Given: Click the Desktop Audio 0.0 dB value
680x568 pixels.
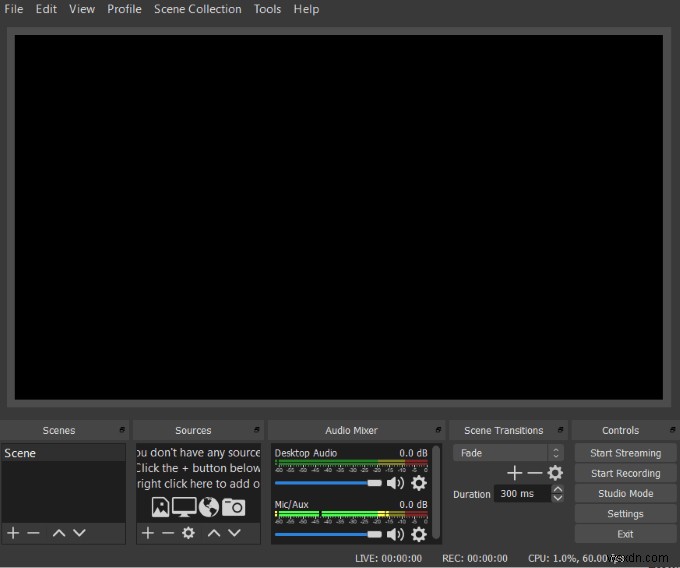Looking at the screenshot, I should click(413, 453).
